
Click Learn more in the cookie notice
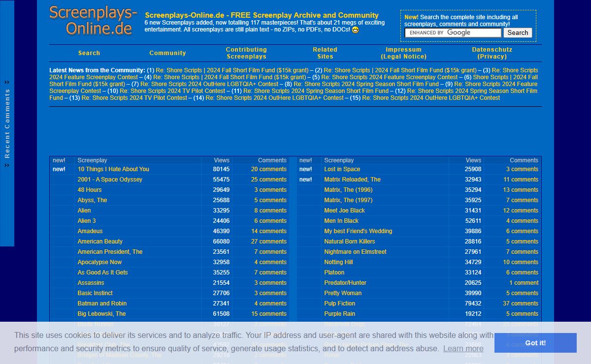coord(463,348)
